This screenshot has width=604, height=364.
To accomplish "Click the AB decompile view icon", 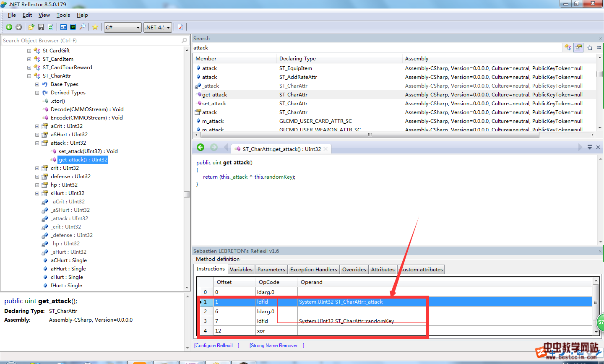I will point(63,27).
